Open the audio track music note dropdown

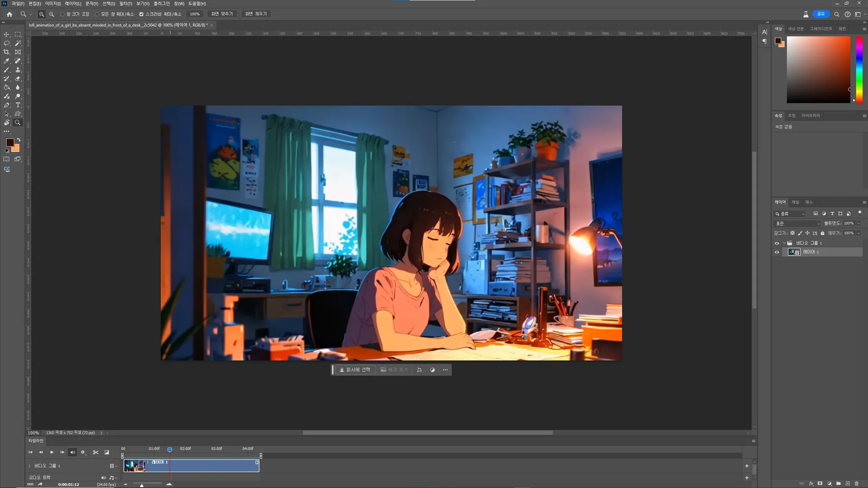(x=113, y=477)
